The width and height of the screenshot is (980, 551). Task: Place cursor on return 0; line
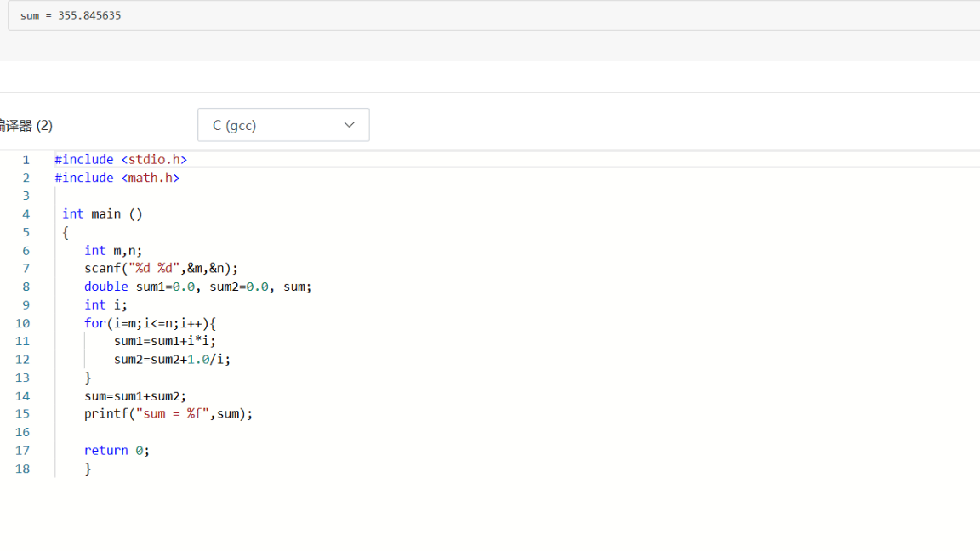pos(117,451)
